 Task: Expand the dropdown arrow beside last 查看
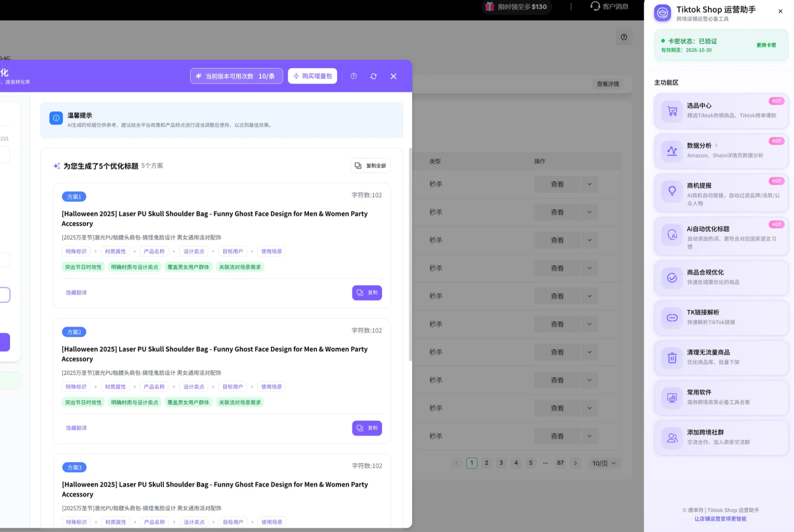point(589,436)
